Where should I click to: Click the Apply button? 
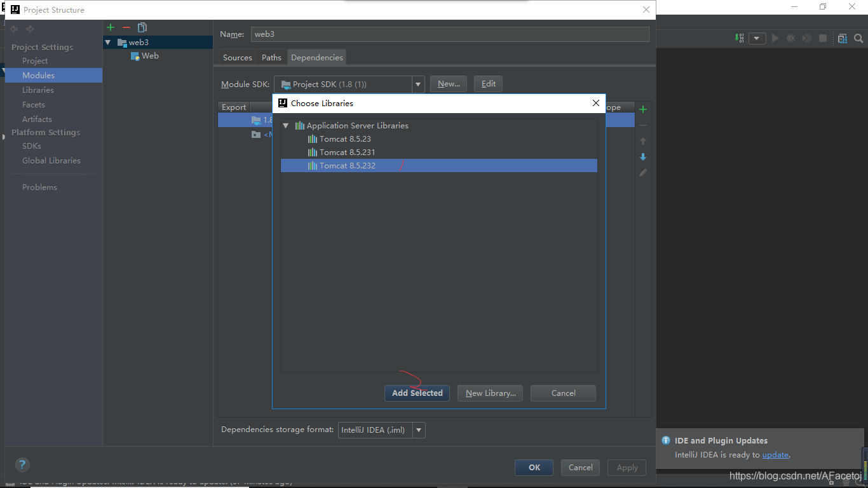pyautogui.click(x=627, y=468)
